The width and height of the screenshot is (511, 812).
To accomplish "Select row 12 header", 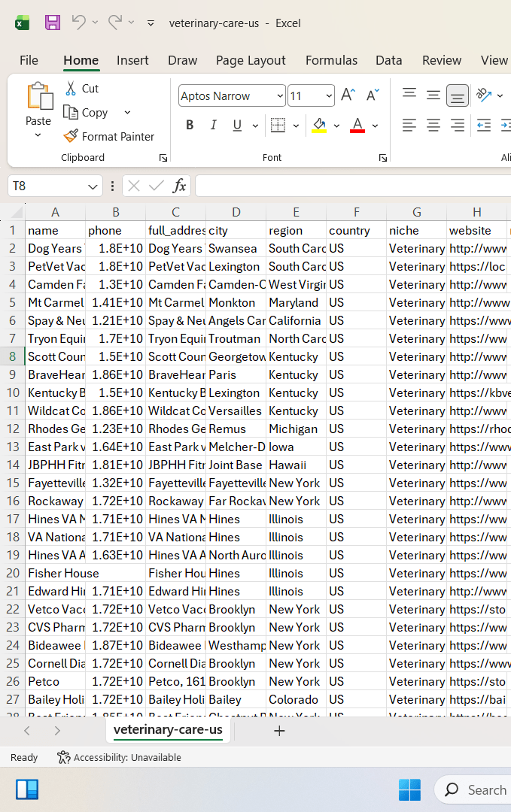I will click(x=13, y=429).
